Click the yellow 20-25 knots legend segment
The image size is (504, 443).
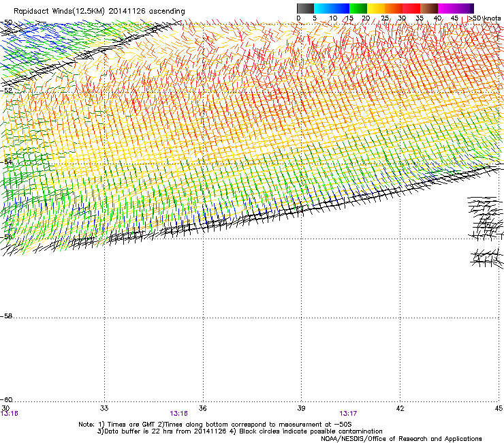(x=376, y=8)
